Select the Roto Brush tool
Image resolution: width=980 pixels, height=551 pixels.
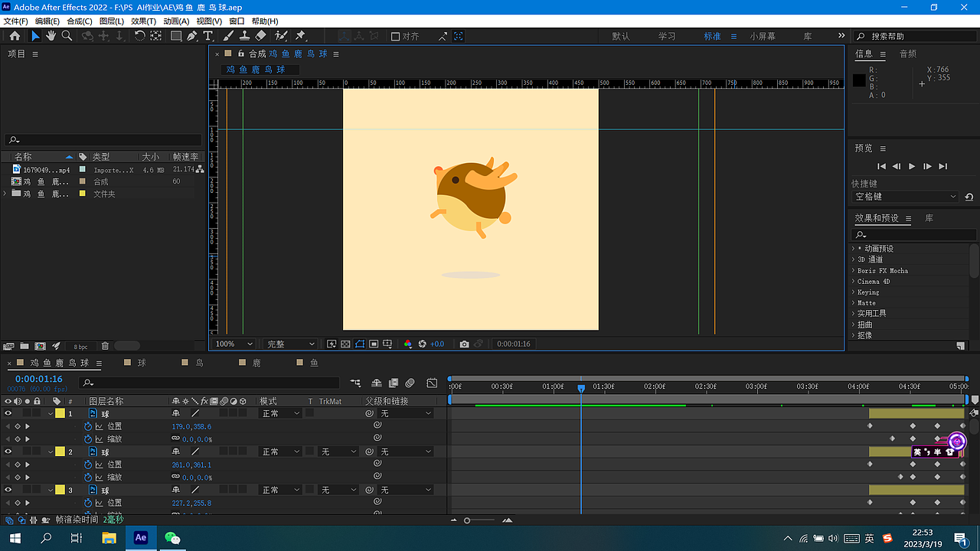coord(281,36)
